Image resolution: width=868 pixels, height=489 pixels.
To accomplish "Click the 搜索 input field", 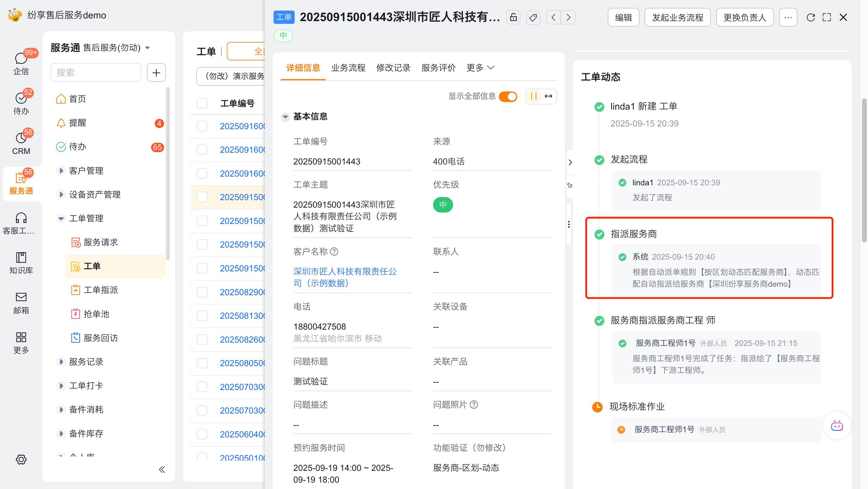I will pyautogui.click(x=96, y=72).
